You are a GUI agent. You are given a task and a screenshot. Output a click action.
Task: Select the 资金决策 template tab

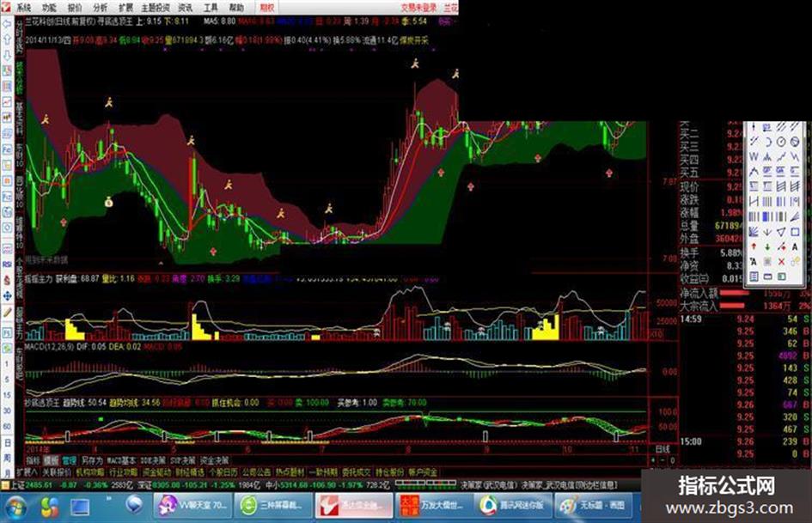coord(215,460)
